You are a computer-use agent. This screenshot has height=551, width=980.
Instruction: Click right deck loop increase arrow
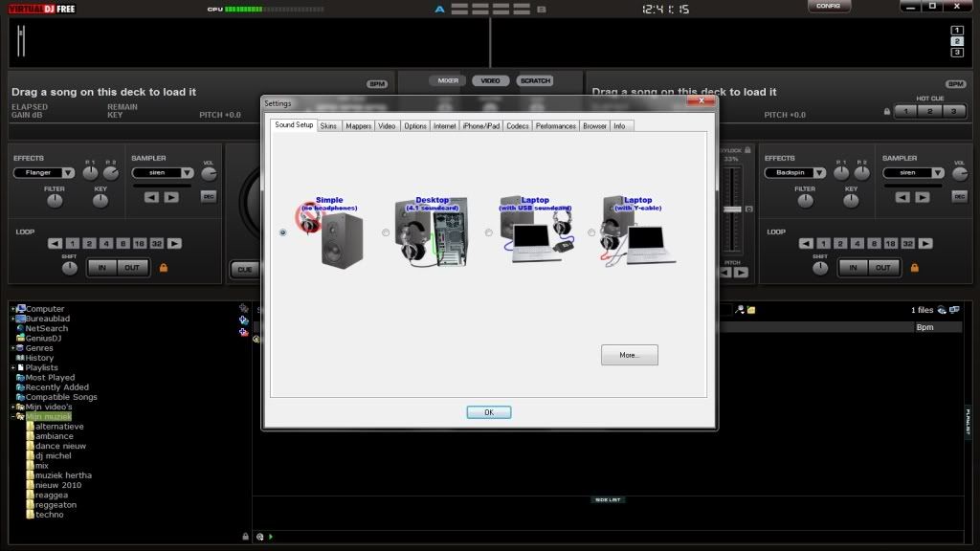(x=925, y=244)
